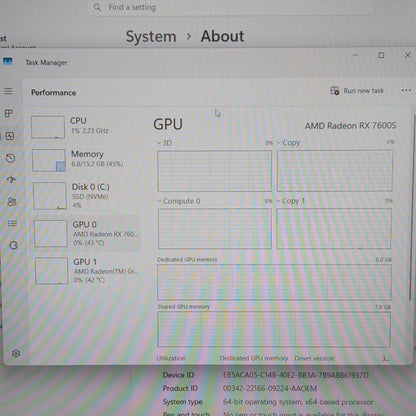Click the vertical scrollbar of GPU panel
416x416 pixels.
(x=412, y=207)
